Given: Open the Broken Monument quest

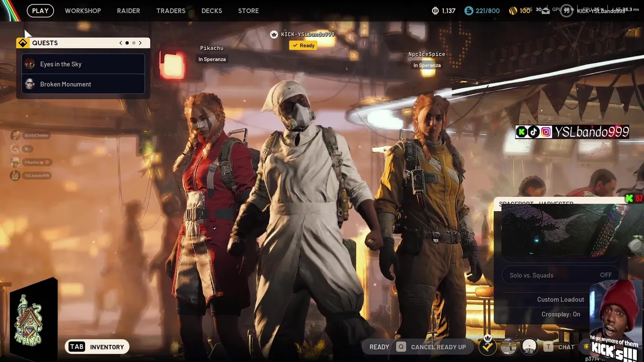Looking at the screenshot, I should (83, 84).
